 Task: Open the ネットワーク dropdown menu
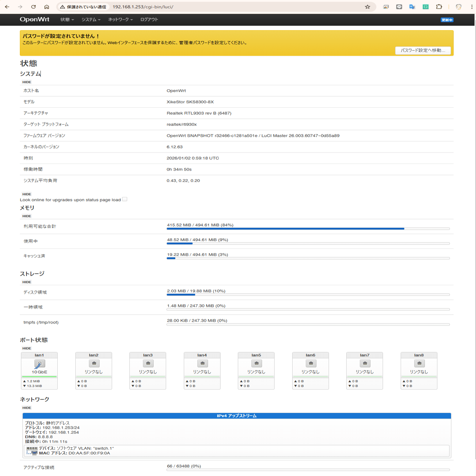click(x=120, y=19)
